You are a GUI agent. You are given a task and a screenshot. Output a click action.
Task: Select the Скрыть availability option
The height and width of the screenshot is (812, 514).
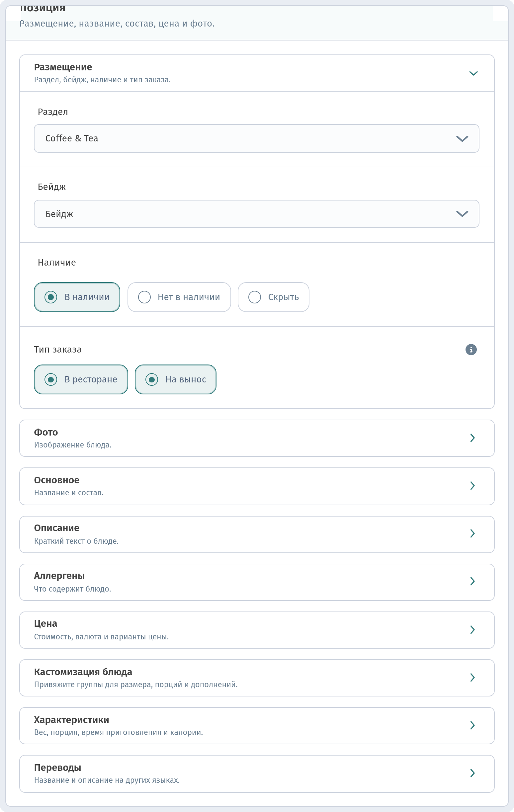[274, 297]
